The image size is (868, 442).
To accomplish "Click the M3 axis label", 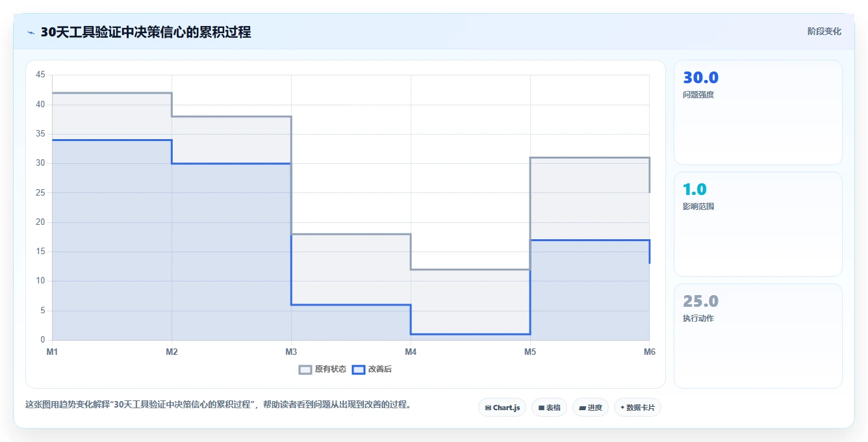I will 291,352.
